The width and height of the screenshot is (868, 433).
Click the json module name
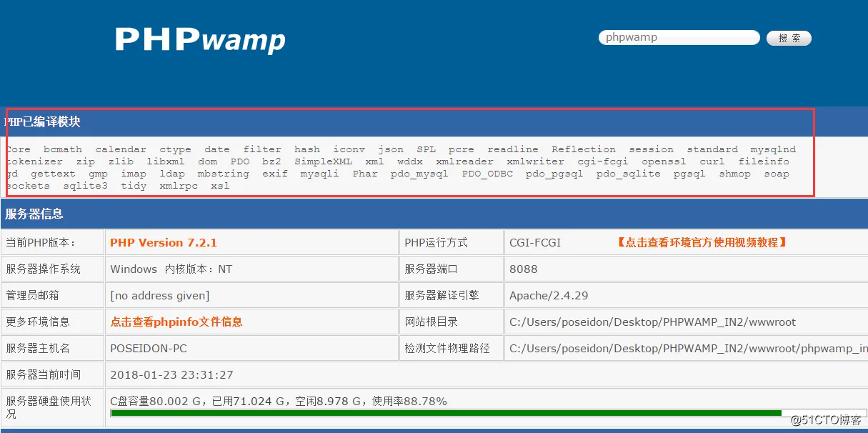(391, 149)
